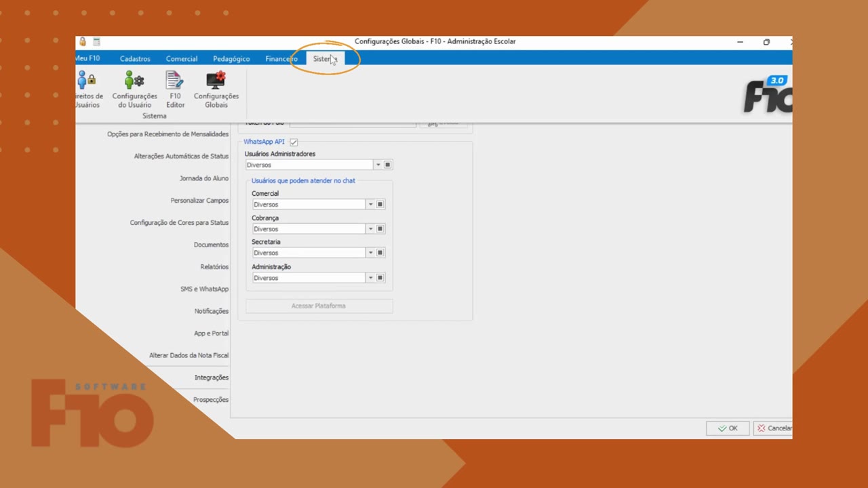Viewport: 868px width, 488px height.
Task: Confirm settings with OK button
Action: 728,428
